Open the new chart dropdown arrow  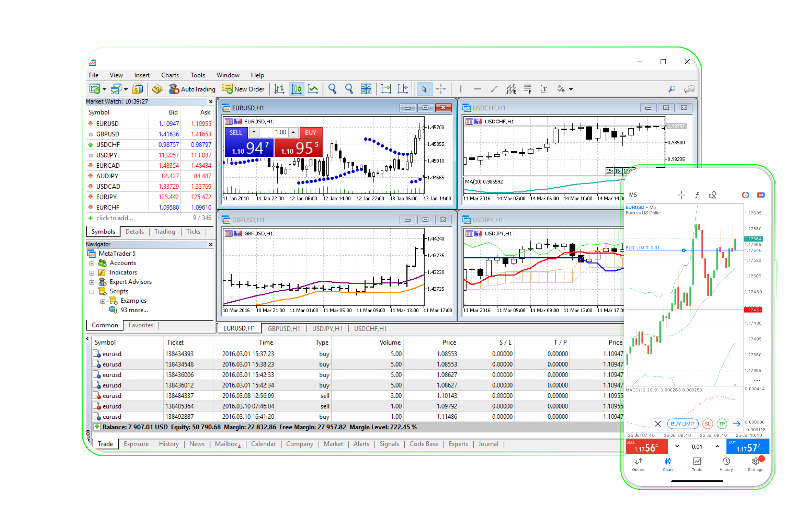(104, 89)
